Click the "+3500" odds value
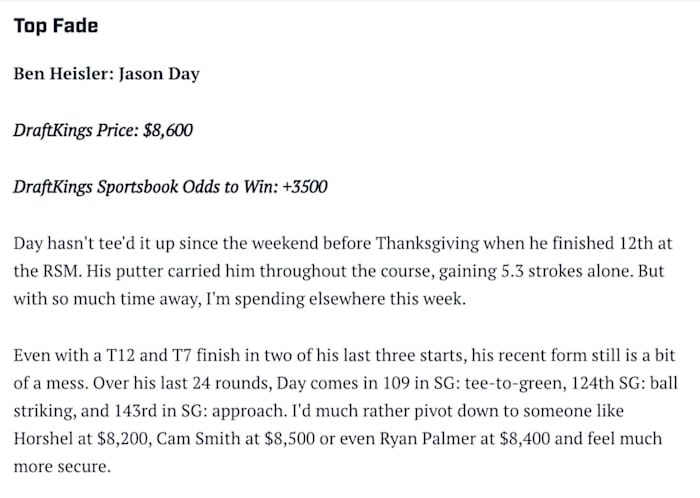The image size is (700, 498). [x=305, y=187]
